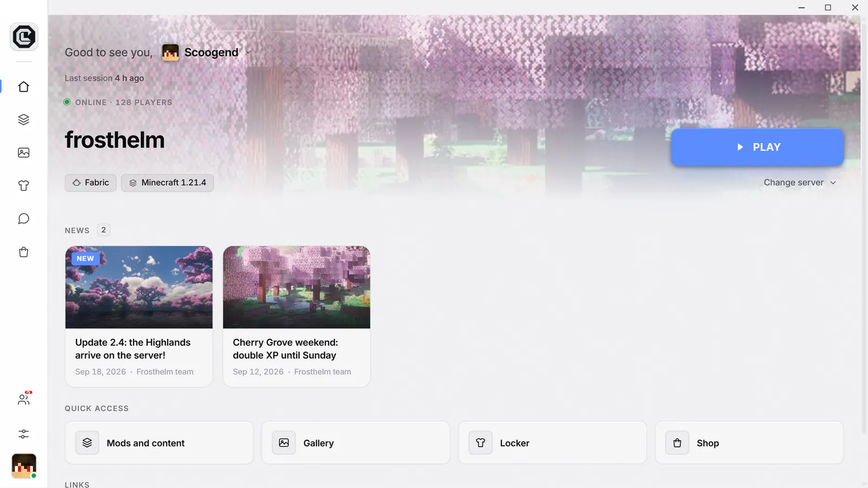Open the Gallery quick access card
Viewport: 868px width, 488px height.
tap(356, 443)
